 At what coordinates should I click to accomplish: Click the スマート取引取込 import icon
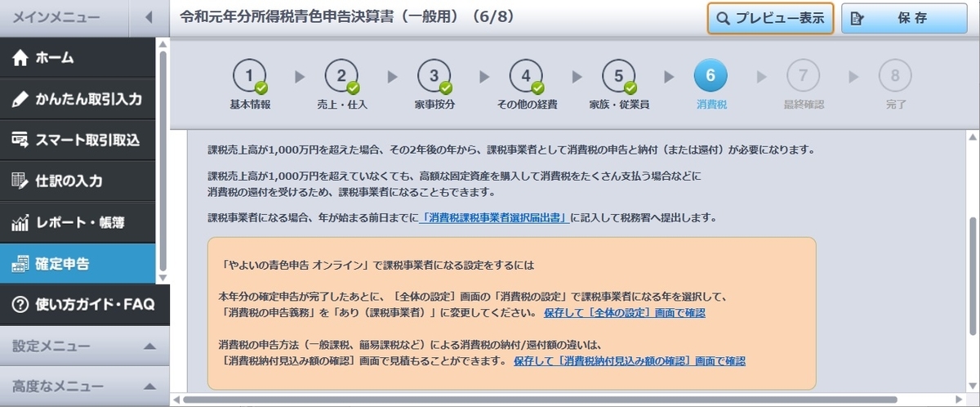(x=20, y=140)
